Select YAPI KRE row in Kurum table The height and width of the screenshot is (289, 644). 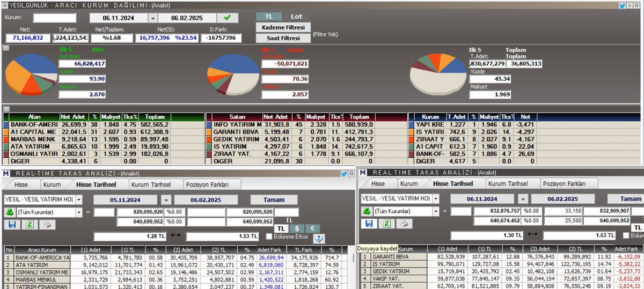coord(472,124)
